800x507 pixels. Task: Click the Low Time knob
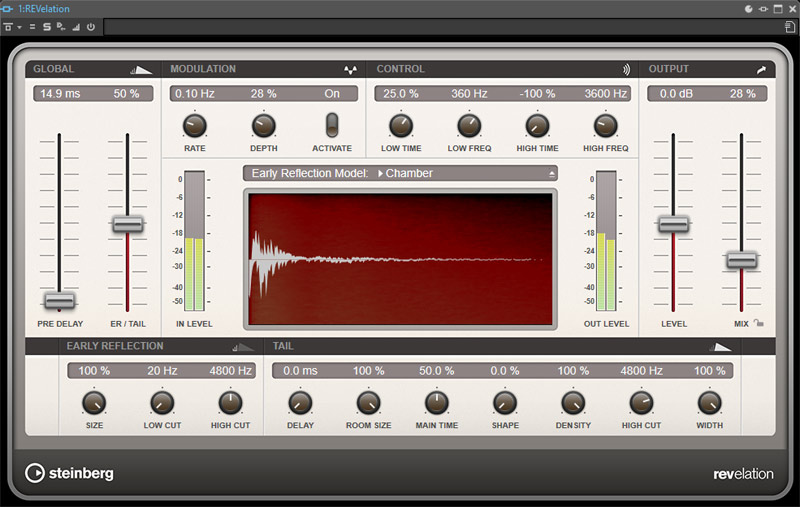[401, 125]
